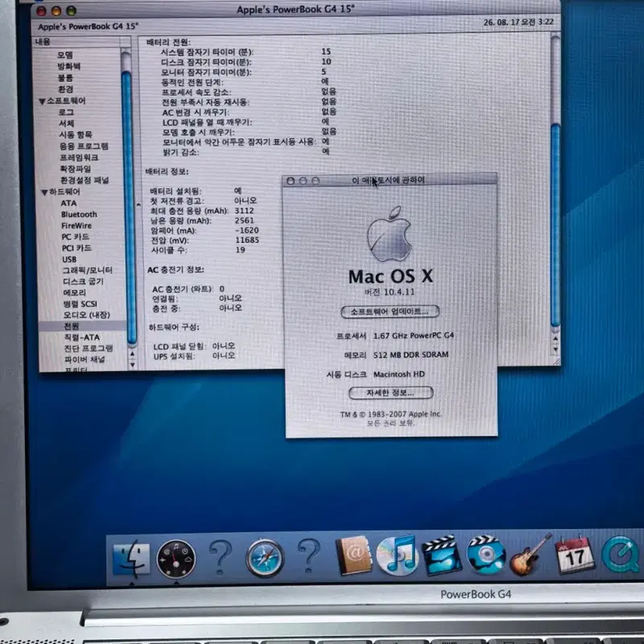Click the version text 버전 10.4.11
Viewport: 644px width, 644px height.
[390, 292]
